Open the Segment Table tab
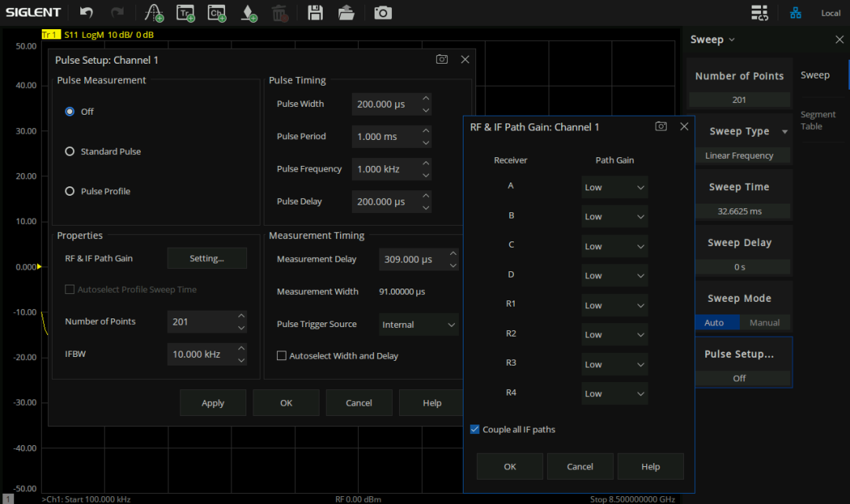The width and height of the screenshot is (850, 504). [x=818, y=120]
